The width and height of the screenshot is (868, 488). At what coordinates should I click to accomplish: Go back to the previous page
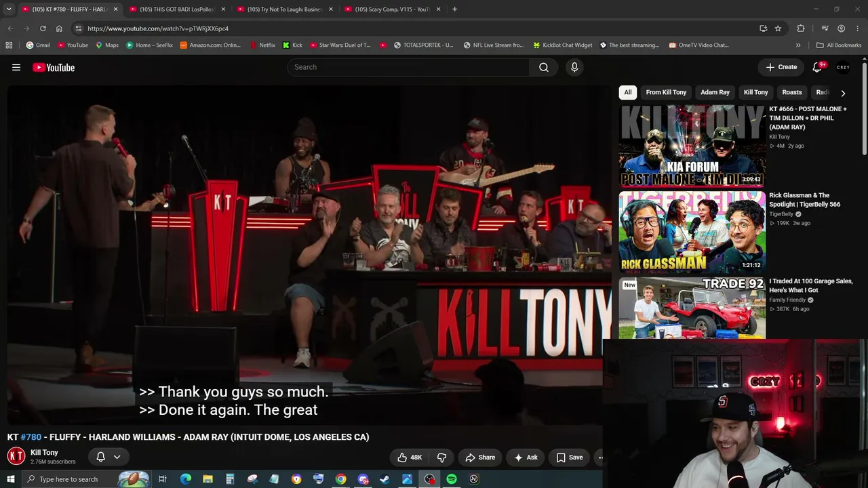point(10,28)
